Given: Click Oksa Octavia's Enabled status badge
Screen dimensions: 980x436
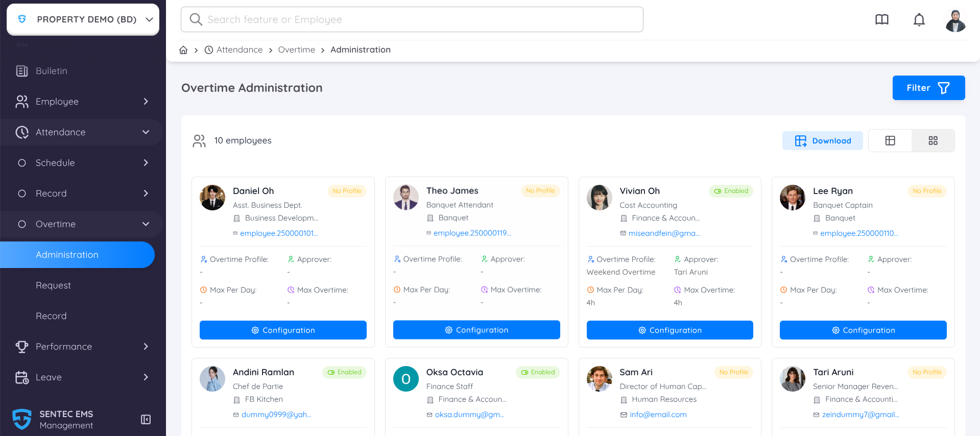Looking at the screenshot, I should coord(538,372).
